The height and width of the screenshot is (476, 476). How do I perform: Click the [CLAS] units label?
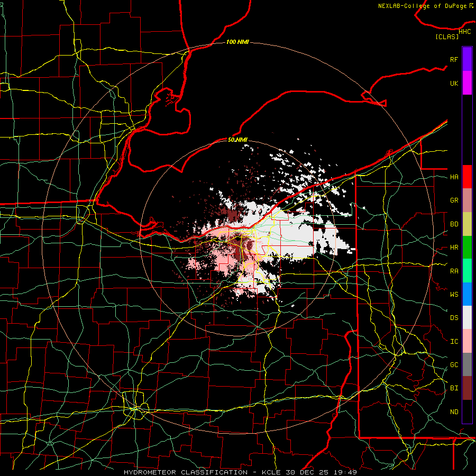[447, 36]
